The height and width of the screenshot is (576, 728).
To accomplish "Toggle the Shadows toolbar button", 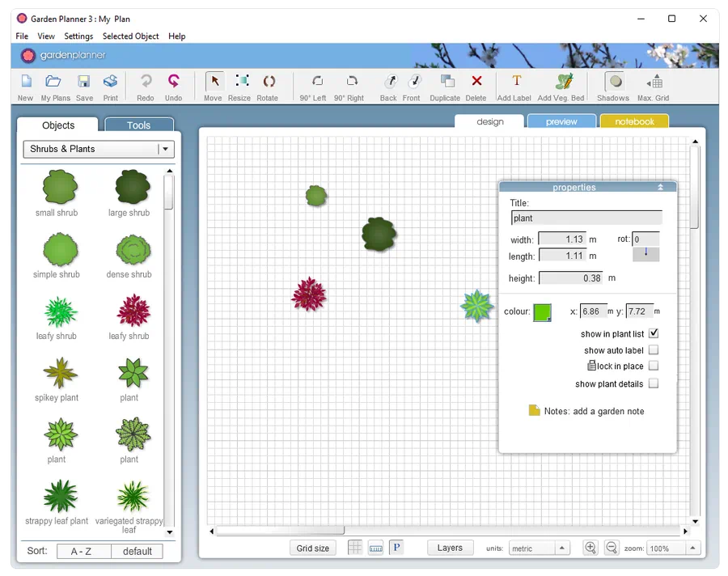I will click(x=614, y=82).
